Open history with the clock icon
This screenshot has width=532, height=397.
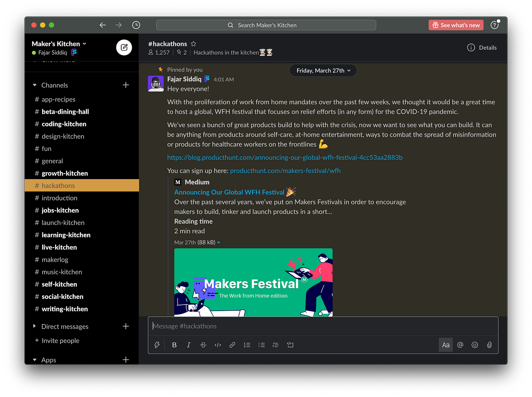136,25
